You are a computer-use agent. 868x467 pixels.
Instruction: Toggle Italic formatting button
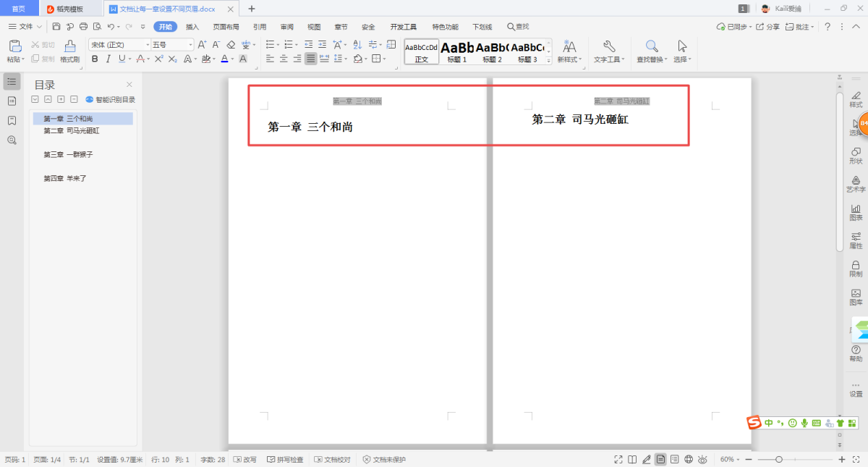pyautogui.click(x=108, y=59)
